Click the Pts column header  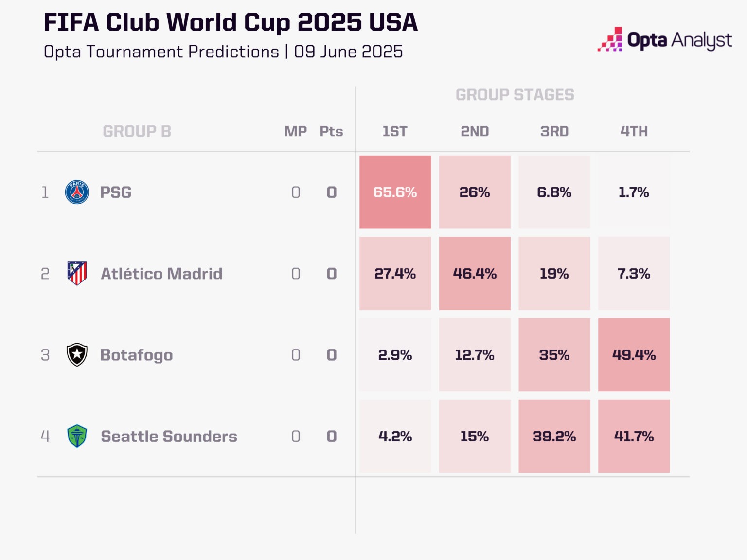coord(331,131)
